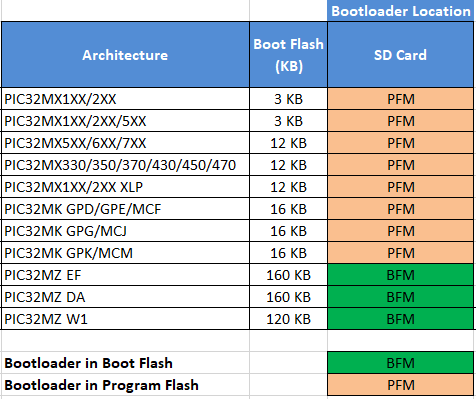This screenshot has width=476, height=399.
Task: Select the 3 KB cell for PIC32MX1XX/2XX
Action: click(x=288, y=99)
